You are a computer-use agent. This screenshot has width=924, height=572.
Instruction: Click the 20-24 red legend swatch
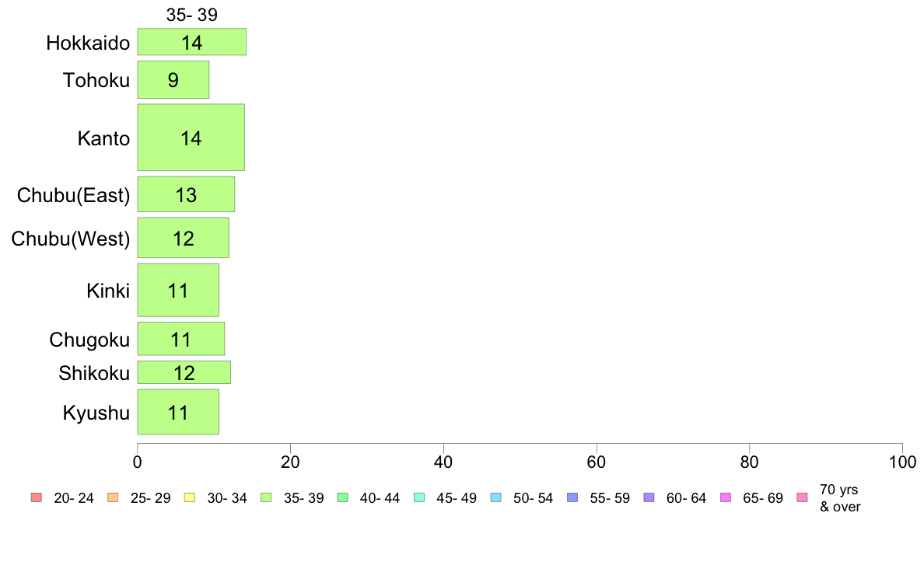coord(36,497)
